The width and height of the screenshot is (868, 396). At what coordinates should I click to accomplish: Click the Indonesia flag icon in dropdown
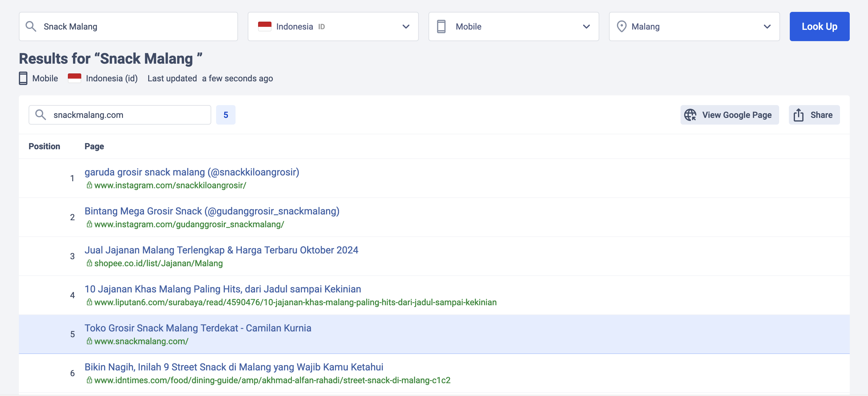264,26
